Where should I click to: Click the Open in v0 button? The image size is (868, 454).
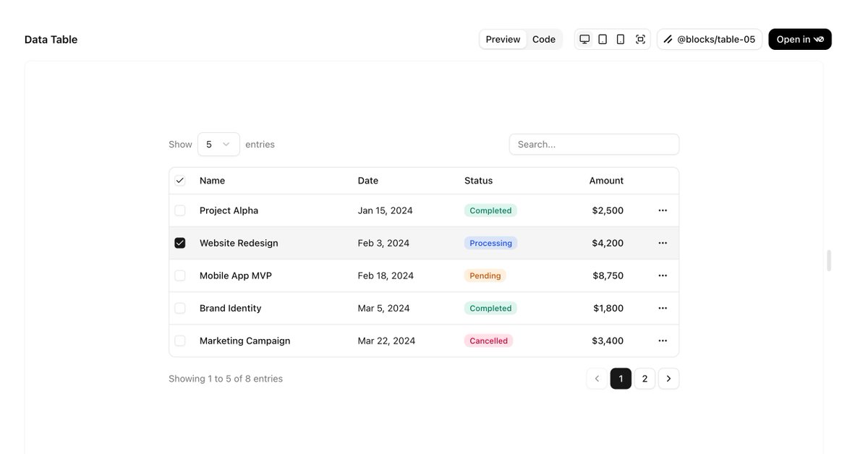(800, 39)
